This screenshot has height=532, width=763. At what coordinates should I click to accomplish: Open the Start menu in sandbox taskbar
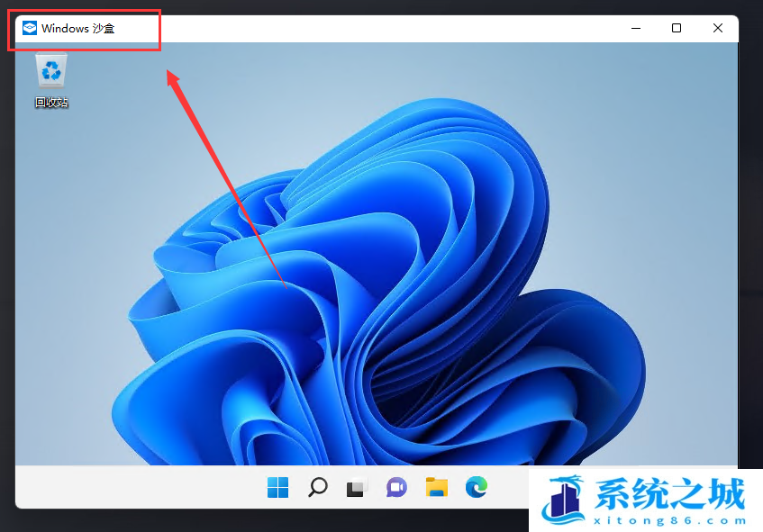click(277, 487)
